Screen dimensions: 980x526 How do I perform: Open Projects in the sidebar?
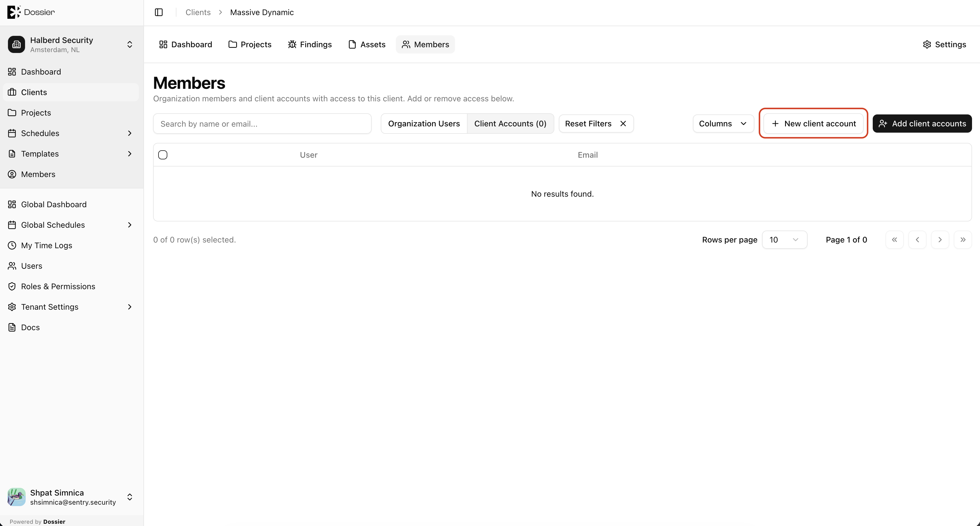pyautogui.click(x=71, y=113)
